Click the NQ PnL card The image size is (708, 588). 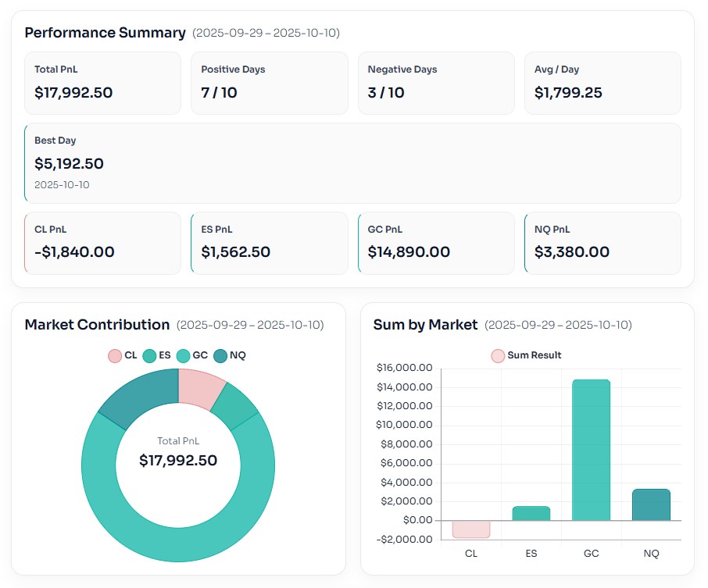(603, 243)
